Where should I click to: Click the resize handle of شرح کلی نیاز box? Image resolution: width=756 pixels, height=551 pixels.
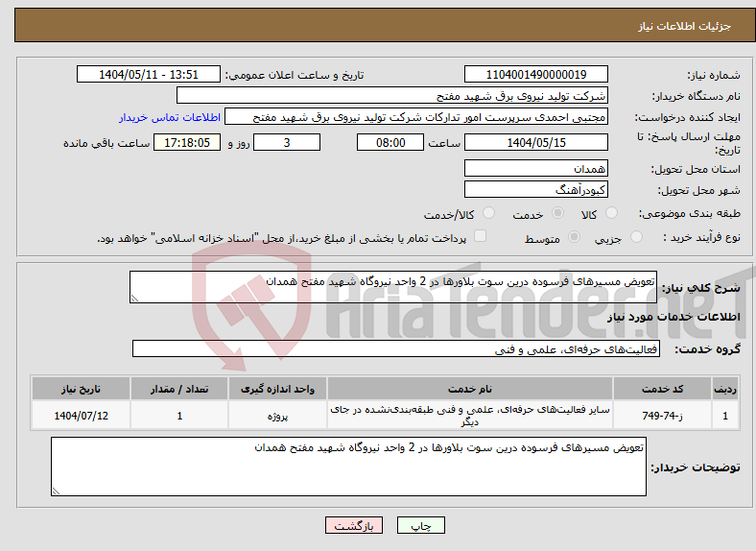tap(134, 299)
